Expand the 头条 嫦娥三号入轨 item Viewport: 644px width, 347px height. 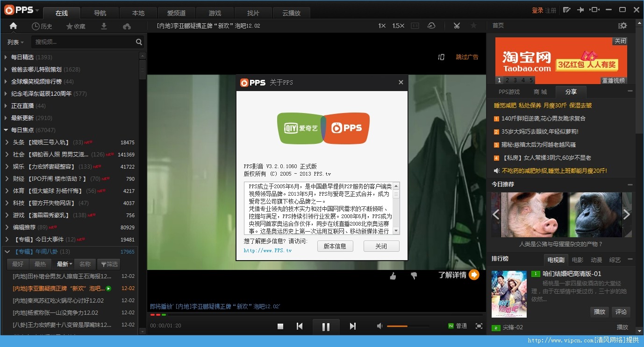pyautogui.click(x=7, y=142)
